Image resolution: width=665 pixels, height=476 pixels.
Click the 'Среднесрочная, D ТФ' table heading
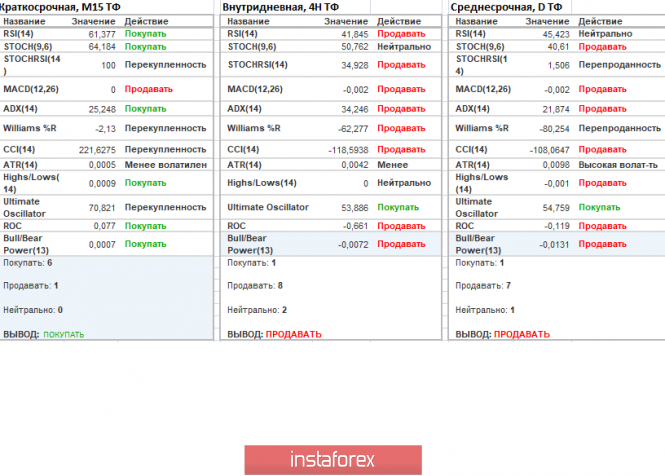(x=506, y=7)
